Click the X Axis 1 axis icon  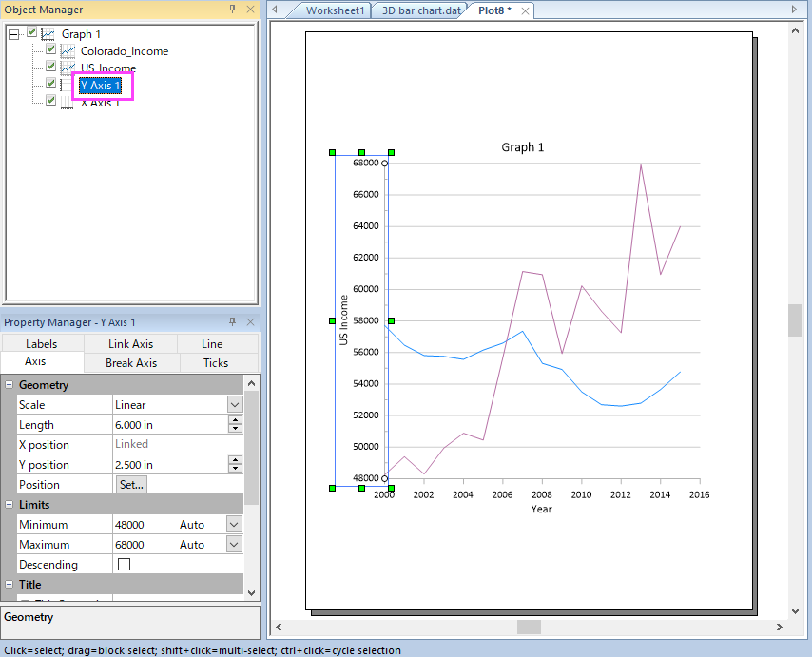pyautogui.click(x=67, y=102)
